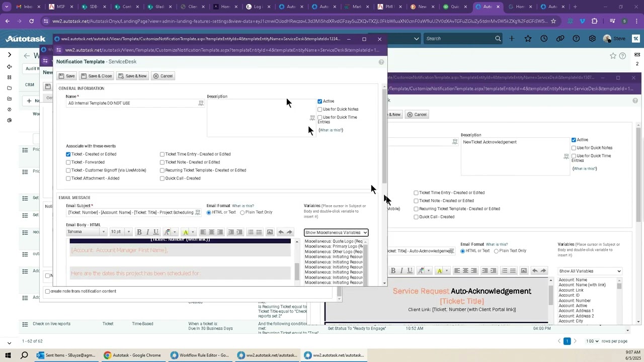Check Quick Call - Created in front window
The width and height of the screenshot is (644, 362).
(x=162, y=178)
